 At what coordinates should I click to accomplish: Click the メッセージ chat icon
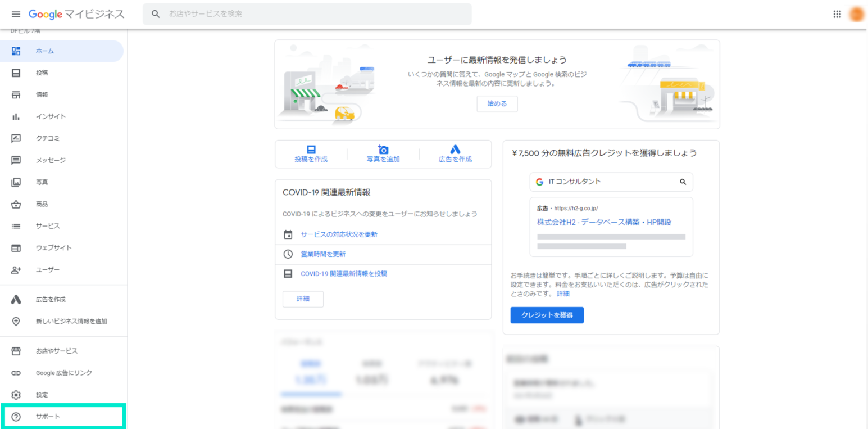tap(16, 160)
